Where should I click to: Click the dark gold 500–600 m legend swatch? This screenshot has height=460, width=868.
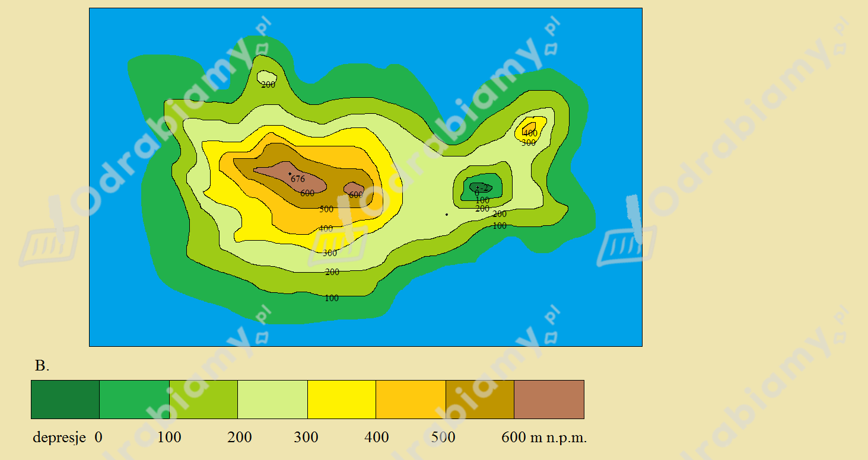click(x=480, y=400)
